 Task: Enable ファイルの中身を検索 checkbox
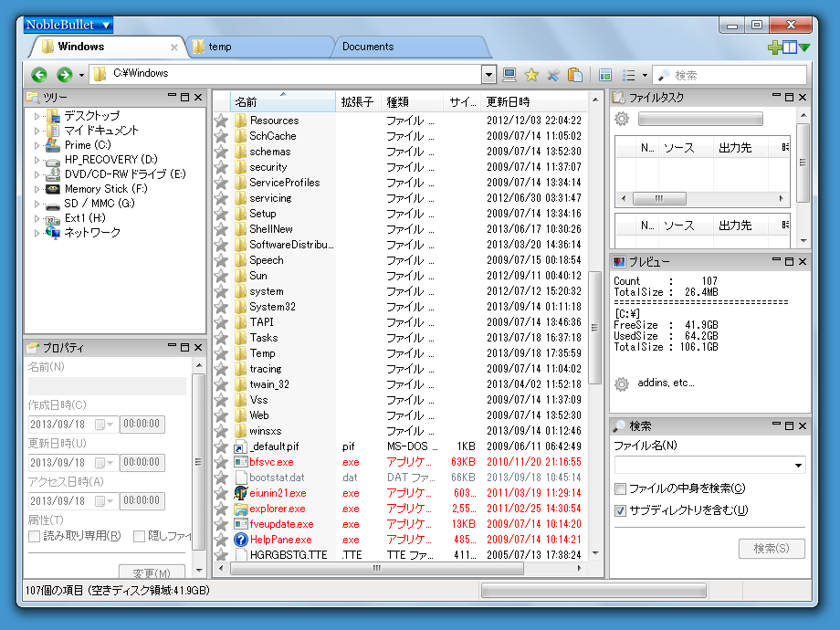point(620,488)
